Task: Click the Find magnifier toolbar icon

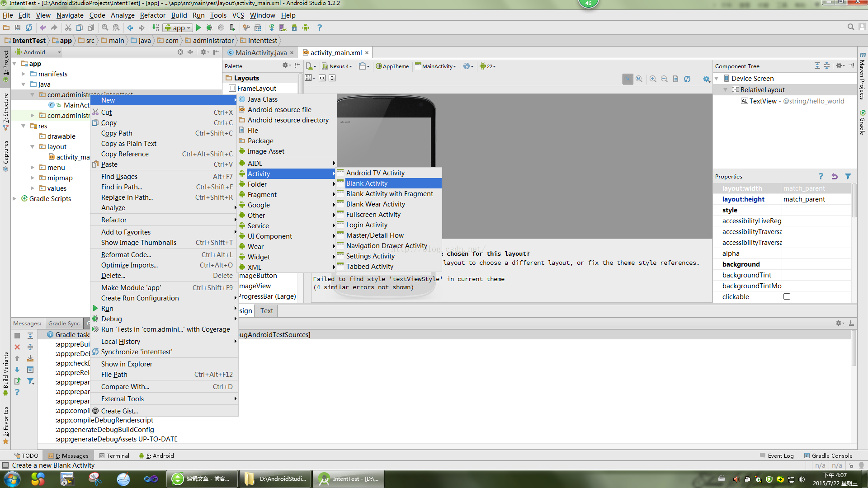Action: point(105,28)
